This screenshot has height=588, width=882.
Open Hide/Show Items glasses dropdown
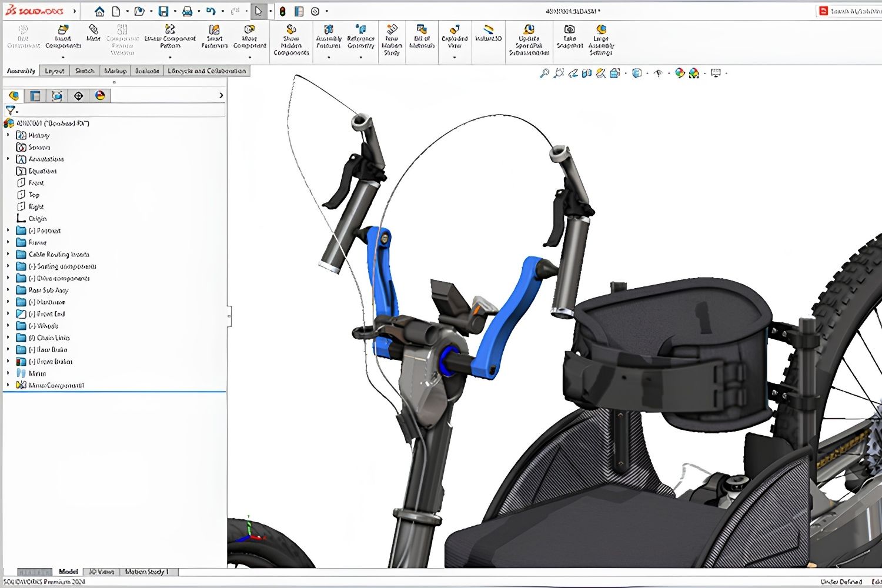[x=658, y=73]
